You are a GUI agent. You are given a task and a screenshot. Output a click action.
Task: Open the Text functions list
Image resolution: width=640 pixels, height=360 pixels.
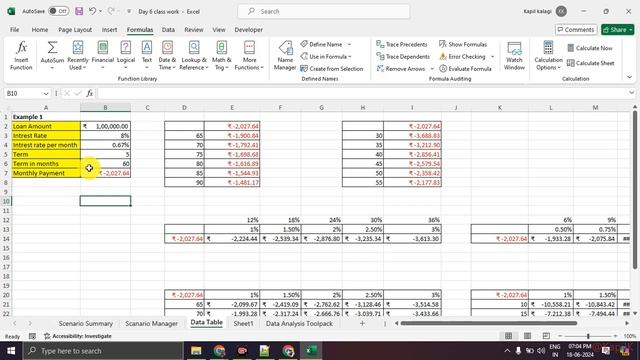147,56
